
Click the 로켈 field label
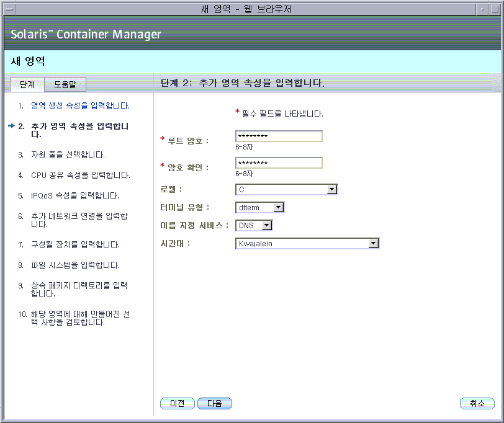pyautogui.click(x=171, y=189)
